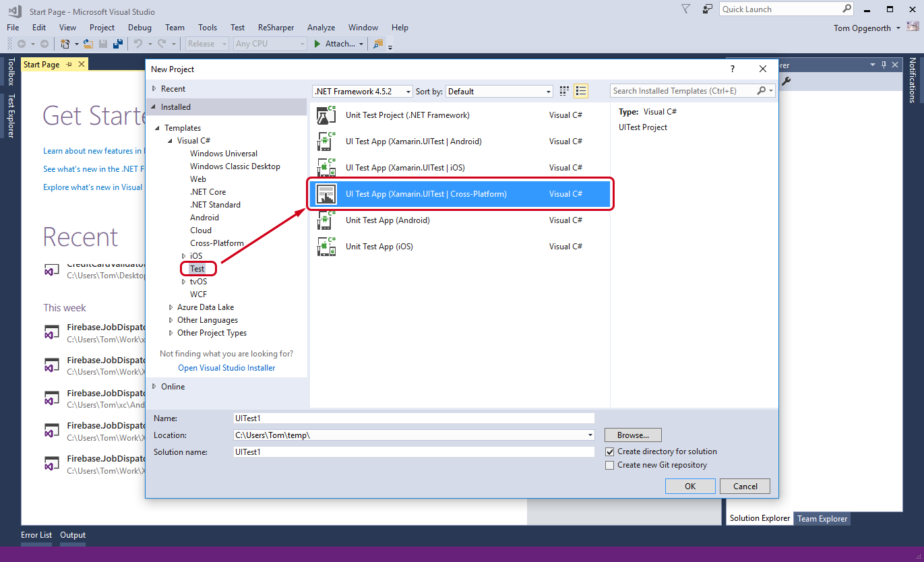Click the Quick Launch magnifier icon

pyautogui.click(x=847, y=9)
